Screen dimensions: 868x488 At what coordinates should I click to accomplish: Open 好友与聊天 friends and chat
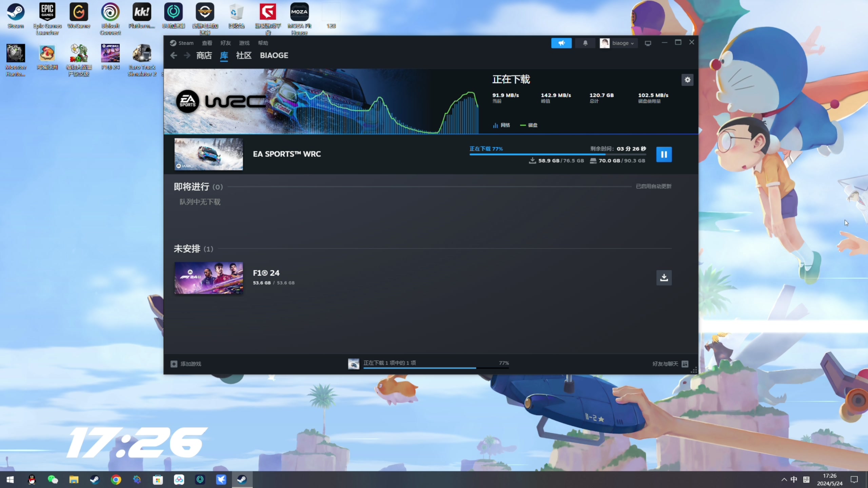[670, 364]
